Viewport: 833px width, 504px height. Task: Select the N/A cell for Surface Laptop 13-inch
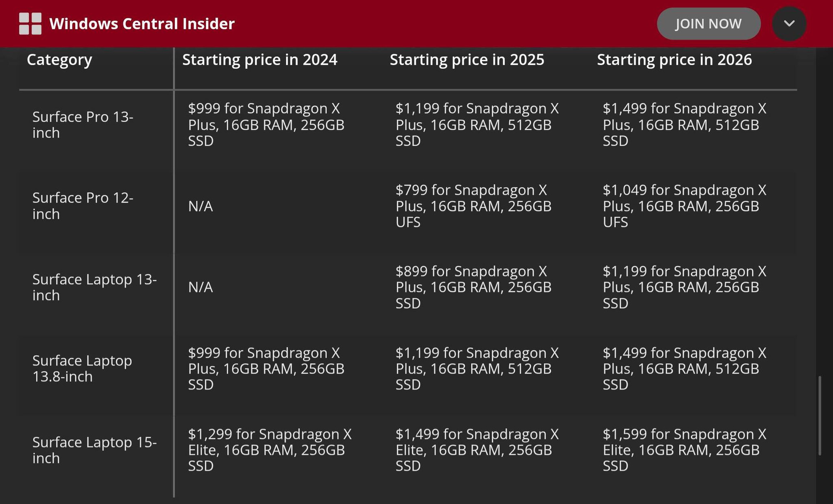pyautogui.click(x=201, y=287)
